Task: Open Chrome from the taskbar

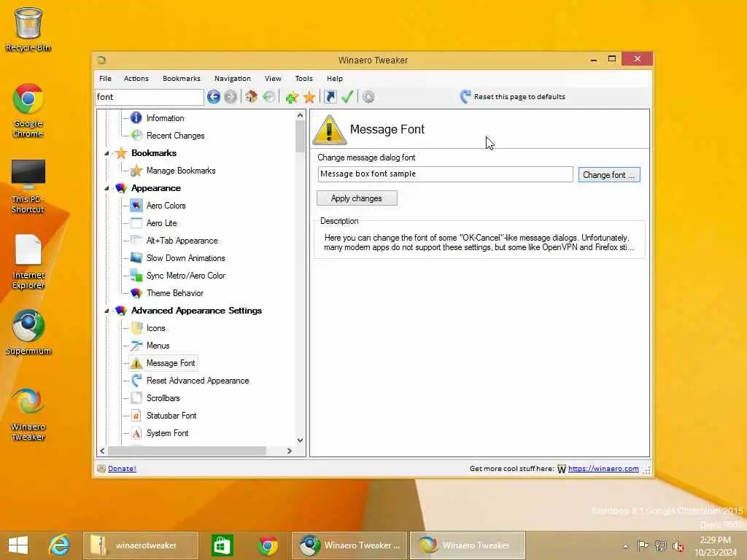Action: [x=267, y=545]
